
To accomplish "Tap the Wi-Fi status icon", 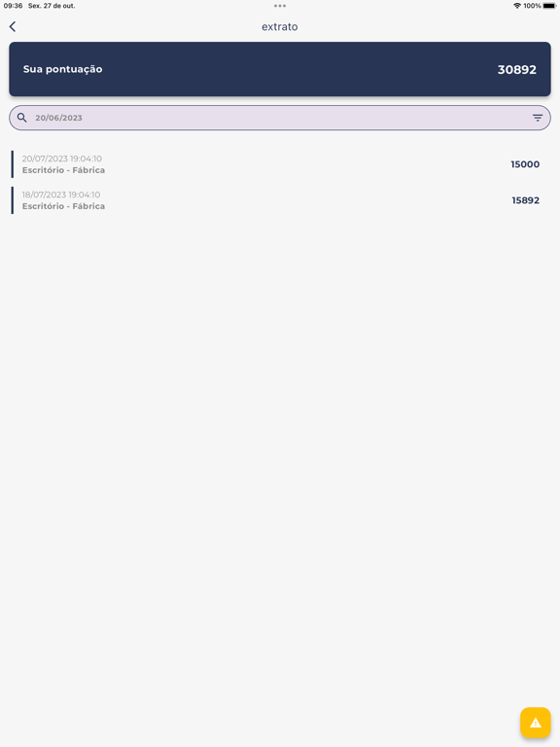I will (x=516, y=6).
